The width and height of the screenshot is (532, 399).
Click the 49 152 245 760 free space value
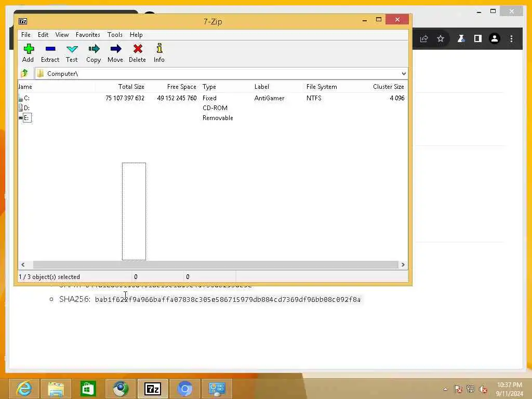click(x=177, y=98)
